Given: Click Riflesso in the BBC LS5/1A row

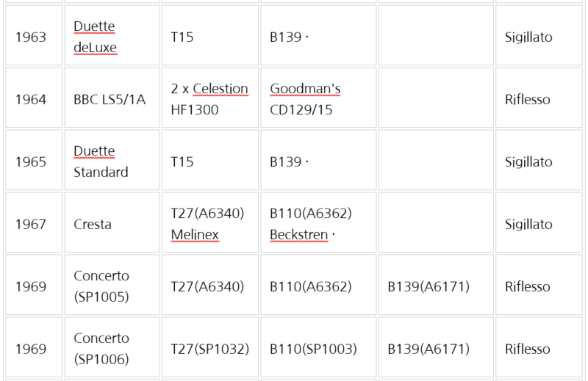Looking at the screenshot, I should (527, 99).
